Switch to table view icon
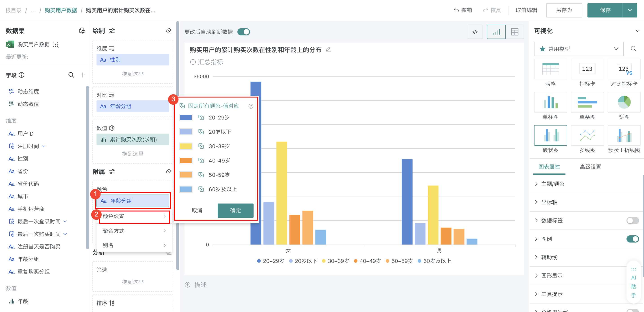 (x=515, y=32)
